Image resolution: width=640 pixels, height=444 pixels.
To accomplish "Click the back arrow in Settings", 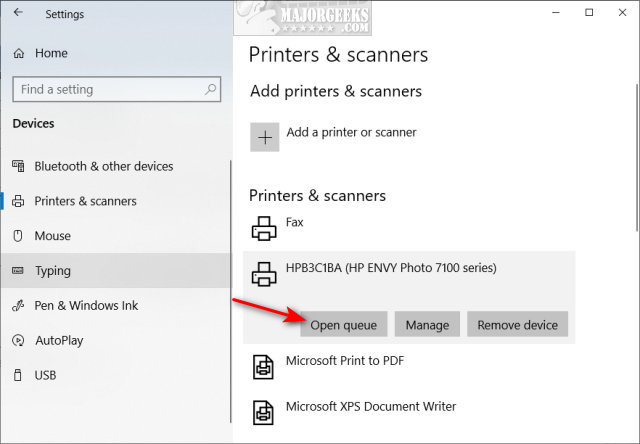I will [x=17, y=13].
